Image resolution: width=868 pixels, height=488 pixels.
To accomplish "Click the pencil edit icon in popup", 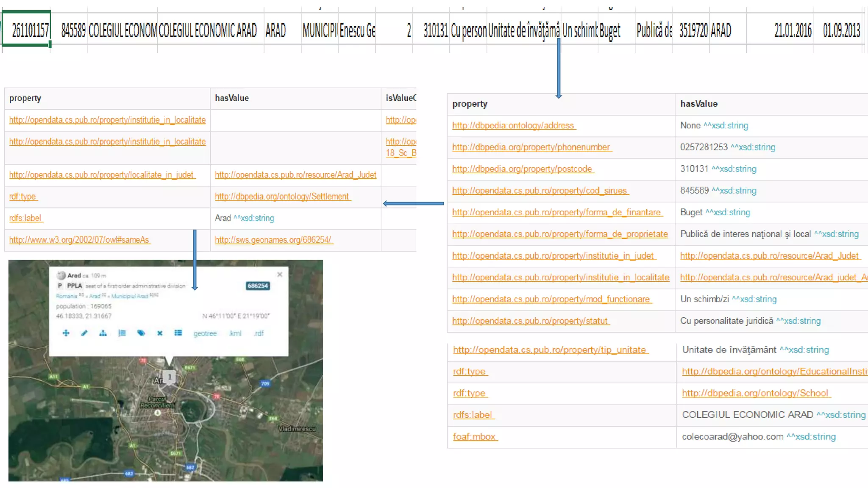I will pos(84,333).
